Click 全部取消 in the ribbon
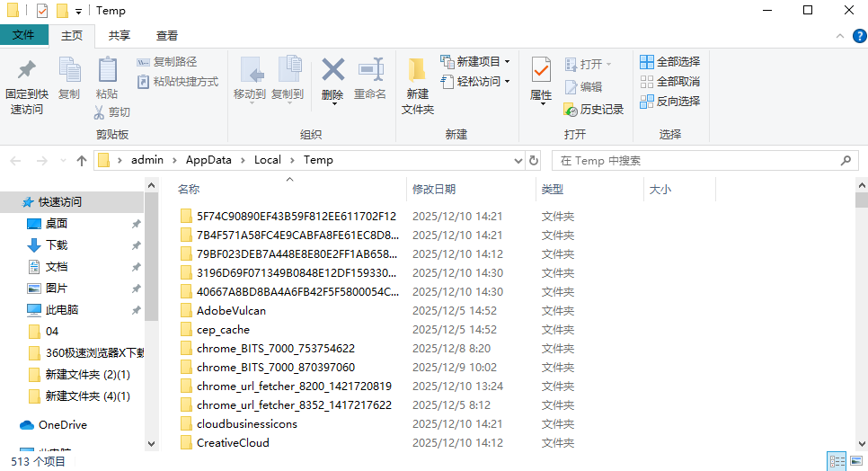868x471 pixels. (x=669, y=82)
